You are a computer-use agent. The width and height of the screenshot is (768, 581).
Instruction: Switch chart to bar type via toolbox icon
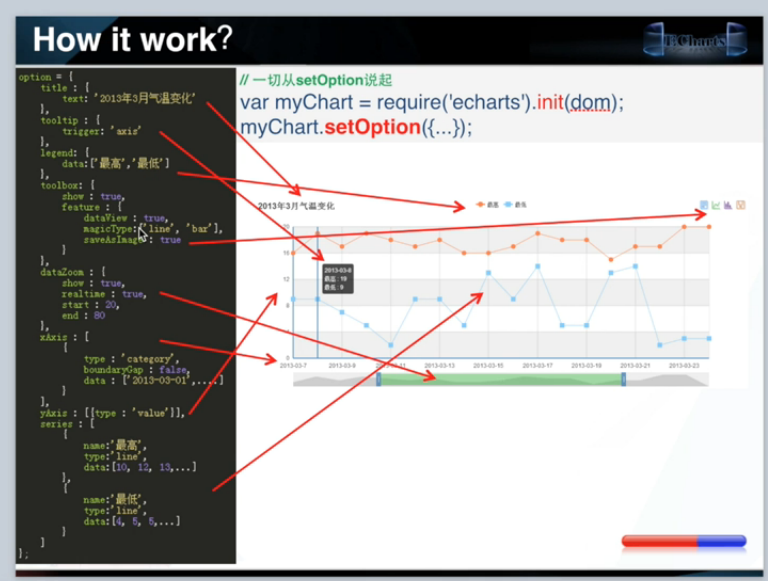728,205
